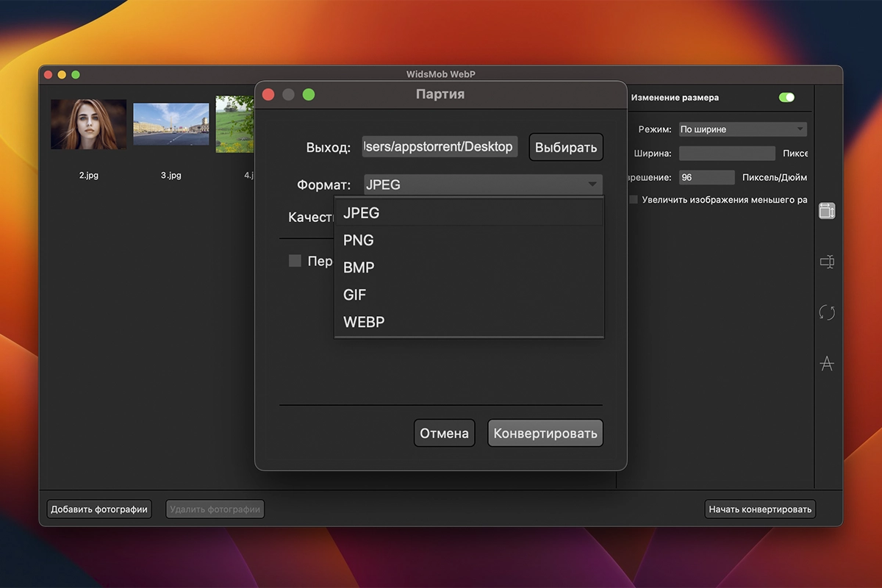Click the Отмена button
Screen dimensions: 882x588
(444, 433)
